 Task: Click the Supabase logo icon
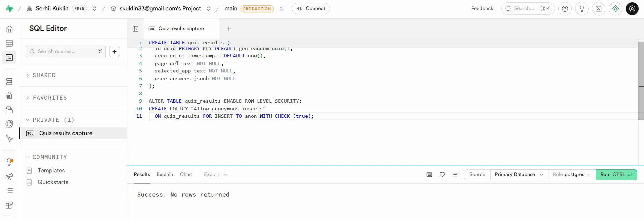[x=9, y=9]
